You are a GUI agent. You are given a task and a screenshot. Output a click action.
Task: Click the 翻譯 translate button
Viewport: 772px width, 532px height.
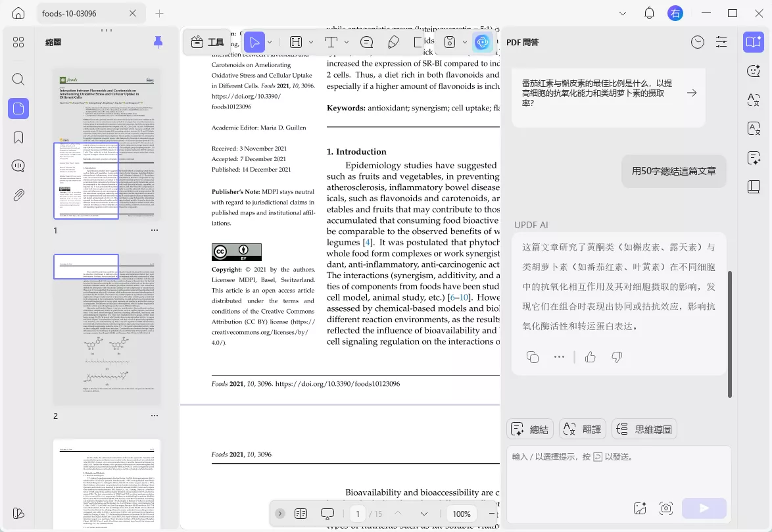pos(583,429)
